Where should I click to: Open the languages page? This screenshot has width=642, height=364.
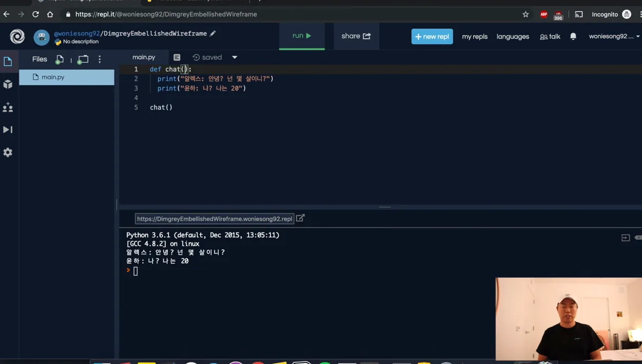[513, 36]
